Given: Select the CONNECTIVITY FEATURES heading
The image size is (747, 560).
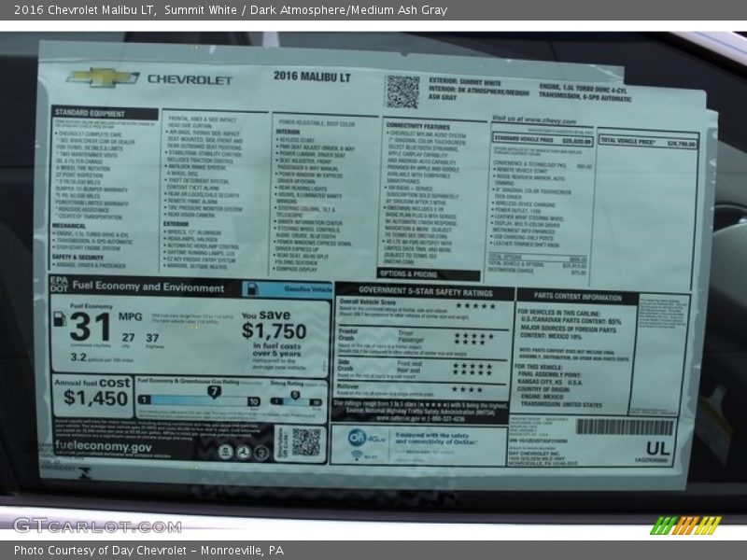Looking at the screenshot, I should pyautogui.click(x=417, y=127).
